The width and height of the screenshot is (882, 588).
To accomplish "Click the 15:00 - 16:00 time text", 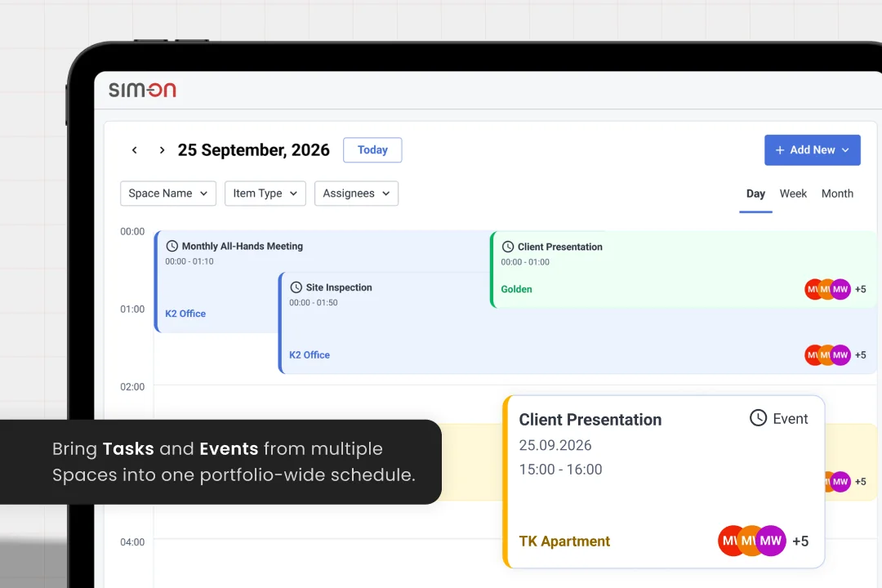I will click(x=560, y=470).
